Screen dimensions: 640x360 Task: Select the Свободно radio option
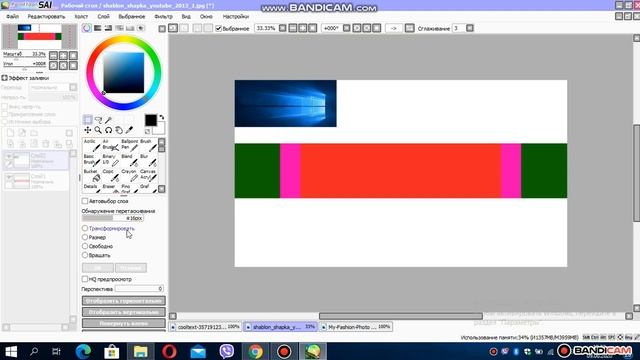pos(85,246)
